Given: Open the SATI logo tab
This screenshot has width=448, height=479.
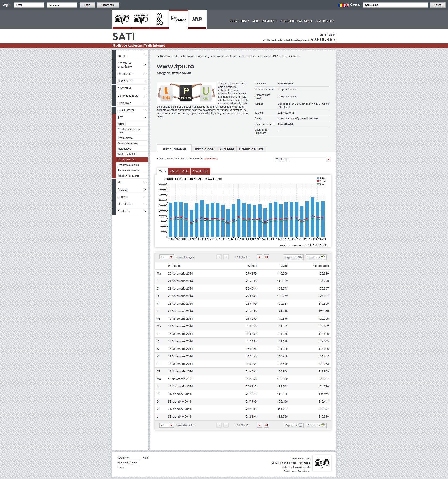Looking at the screenshot, I should pyautogui.click(x=178, y=19).
